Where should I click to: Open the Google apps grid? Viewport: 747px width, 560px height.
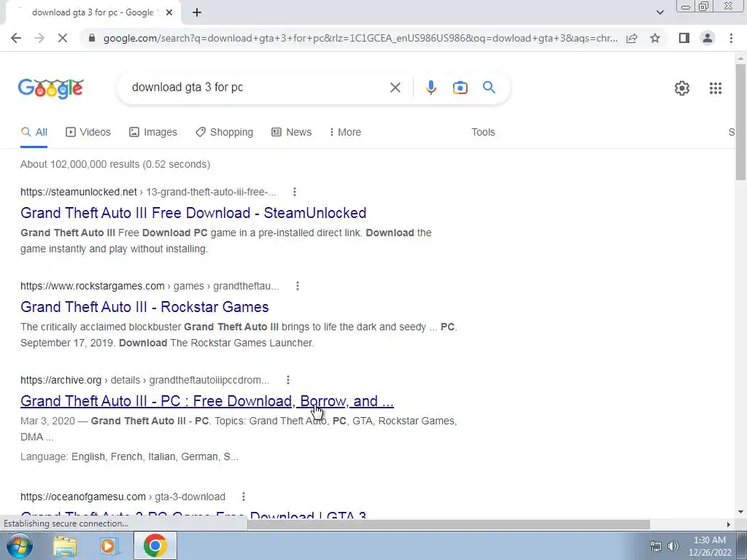tap(715, 88)
